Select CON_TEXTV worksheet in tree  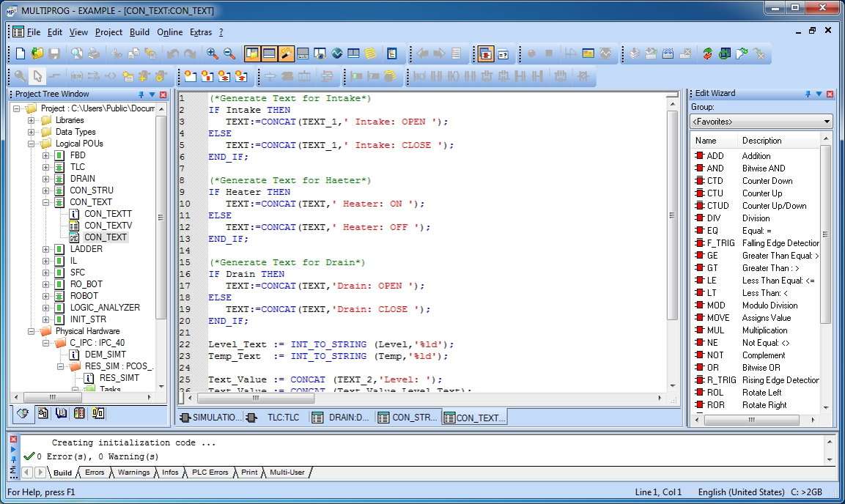(108, 226)
